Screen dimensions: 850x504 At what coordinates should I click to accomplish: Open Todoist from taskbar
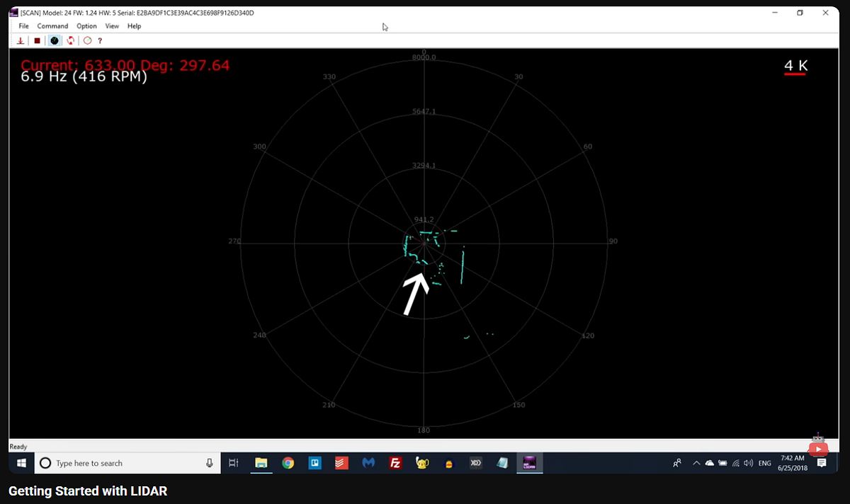341,463
